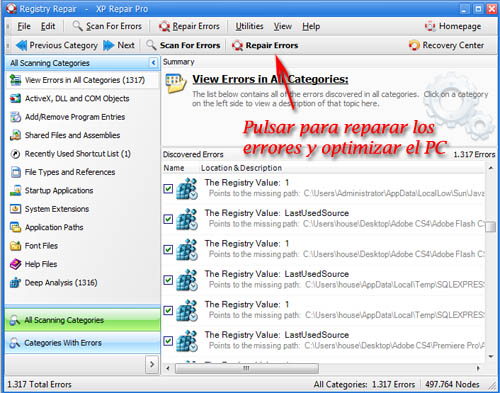Click the horizontal scrollbar thumb under error list
Screen dimensions: 500x393
pos(247,368)
